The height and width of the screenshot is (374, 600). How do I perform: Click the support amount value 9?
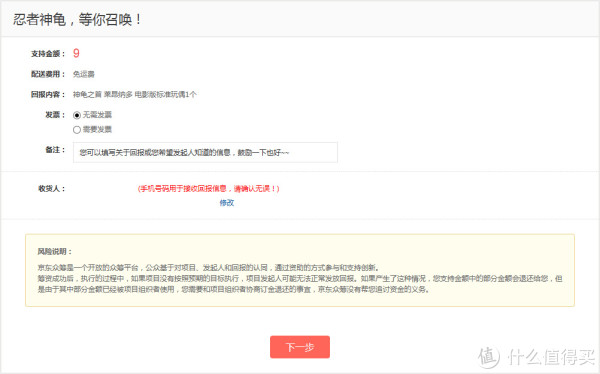coord(76,53)
